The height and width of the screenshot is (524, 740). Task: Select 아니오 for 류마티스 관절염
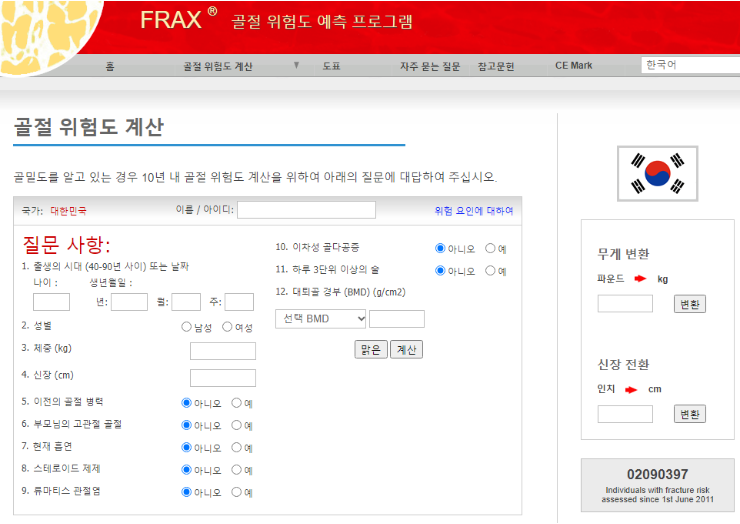pyautogui.click(x=186, y=492)
